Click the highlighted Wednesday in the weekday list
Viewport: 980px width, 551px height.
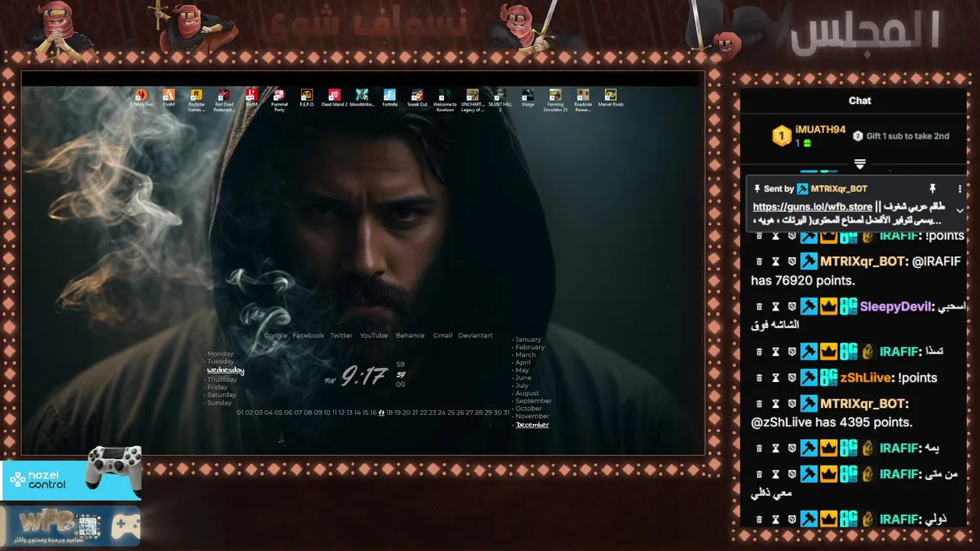(225, 370)
